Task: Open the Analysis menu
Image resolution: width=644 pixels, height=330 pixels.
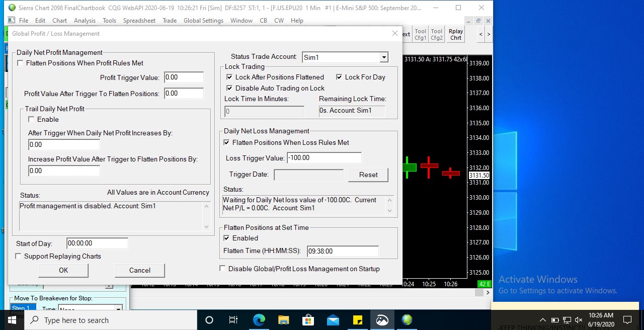Action: click(85, 21)
